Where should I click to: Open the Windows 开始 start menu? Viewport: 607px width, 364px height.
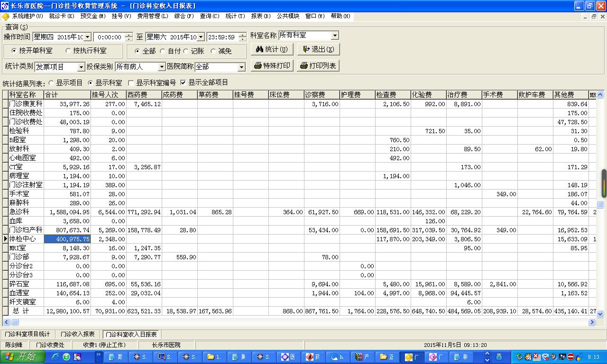(x=22, y=357)
